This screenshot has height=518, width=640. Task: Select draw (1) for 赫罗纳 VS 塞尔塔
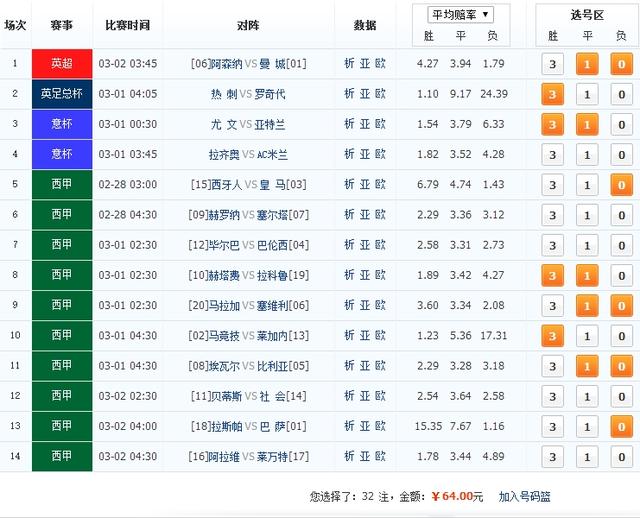(x=587, y=215)
